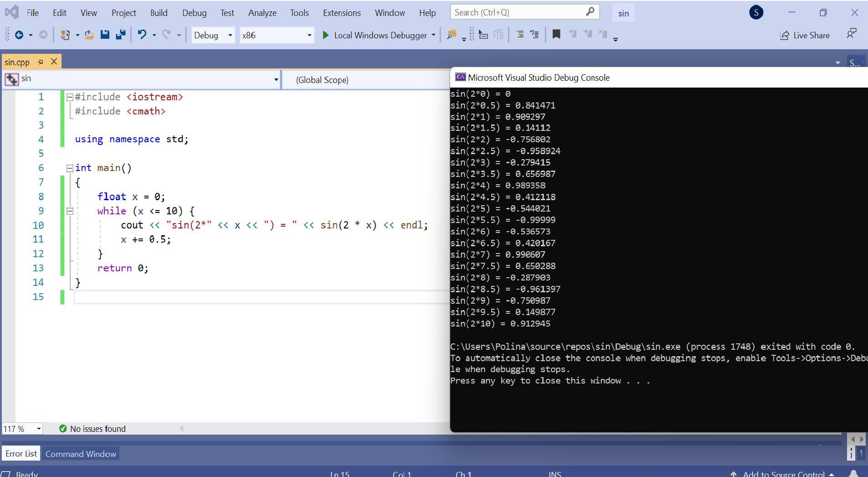Click the Navigate Backward arrow icon
Screen dimensions: 868x477
click(x=19, y=35)
